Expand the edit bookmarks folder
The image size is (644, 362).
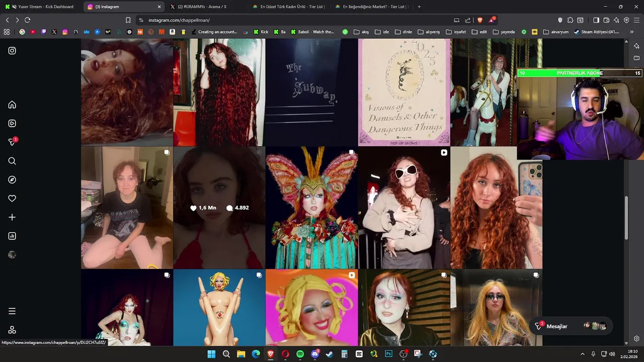pyautogui.click(x=479, y=32)
